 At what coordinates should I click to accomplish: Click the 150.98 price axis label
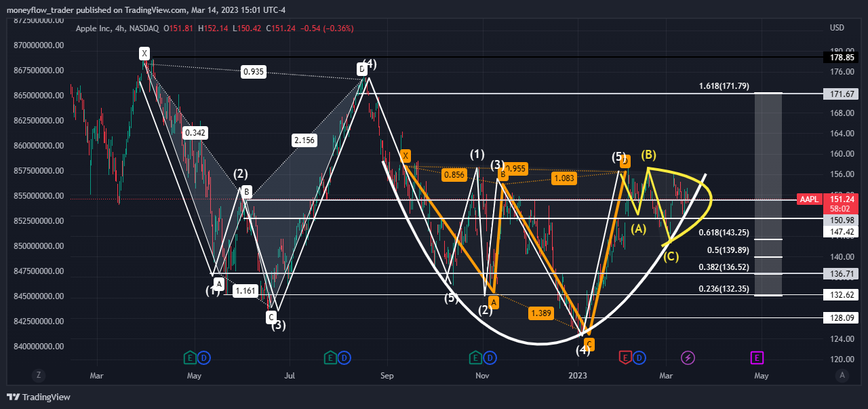click(842, 220)
